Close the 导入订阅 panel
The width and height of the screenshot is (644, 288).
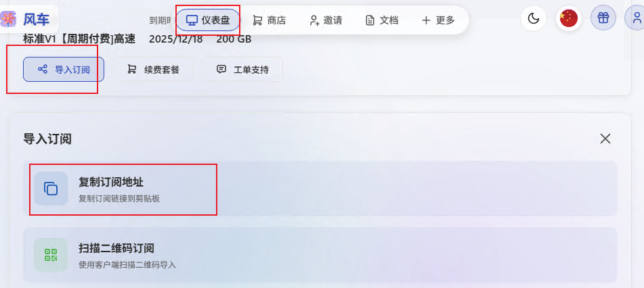(x=605, y=139)
